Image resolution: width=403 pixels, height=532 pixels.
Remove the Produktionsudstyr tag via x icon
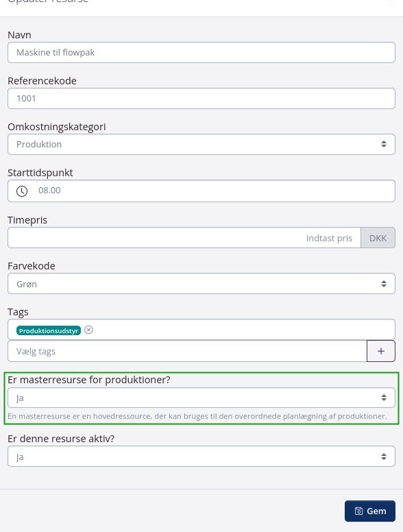coord(88,330)
